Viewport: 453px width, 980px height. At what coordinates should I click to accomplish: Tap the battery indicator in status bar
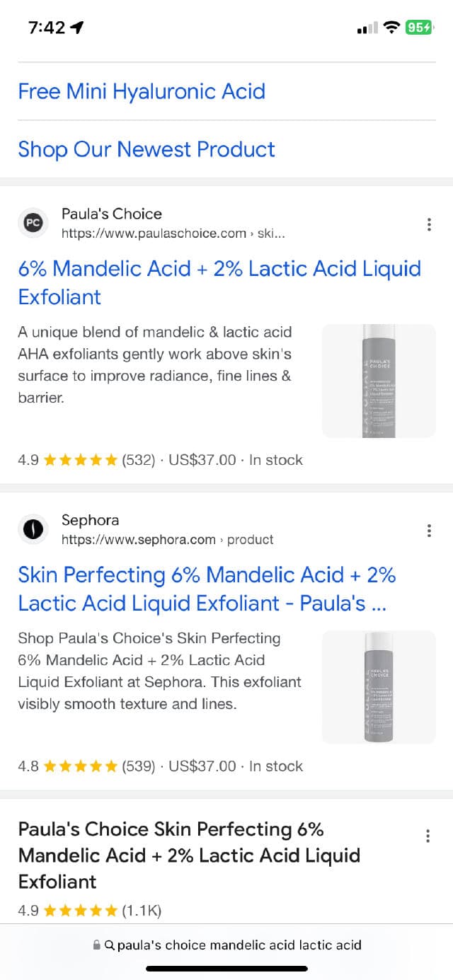click(418, 28)
